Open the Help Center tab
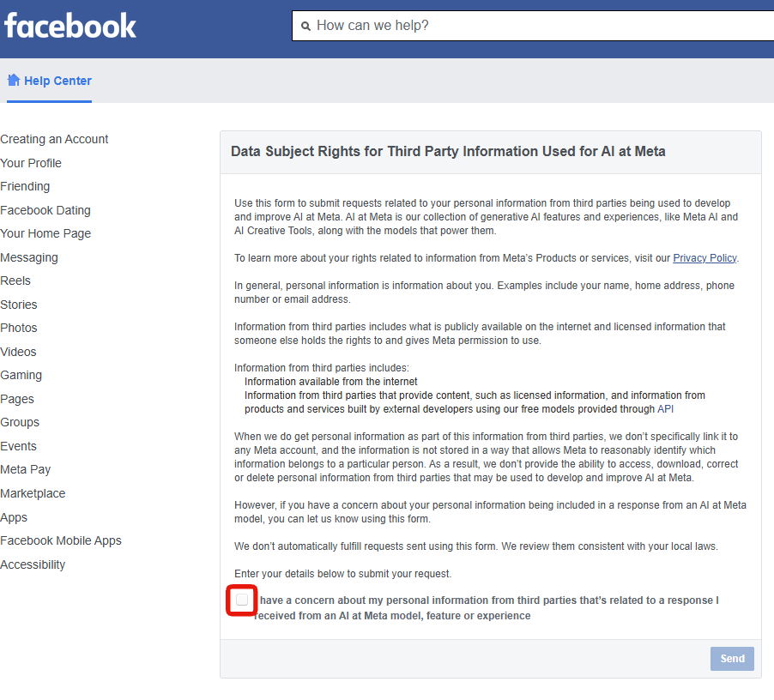774x700 pixels. pos(50,81)
